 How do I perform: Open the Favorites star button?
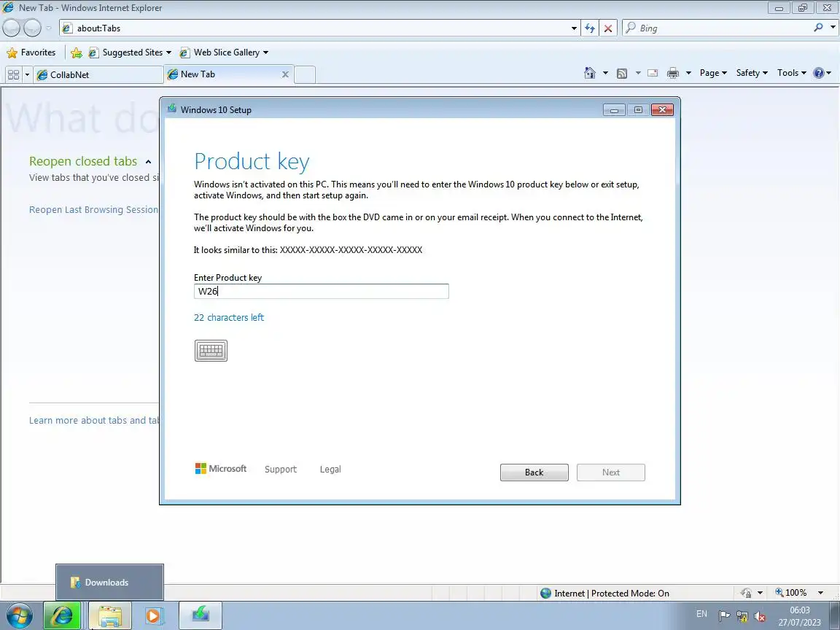tap(31, 52)
